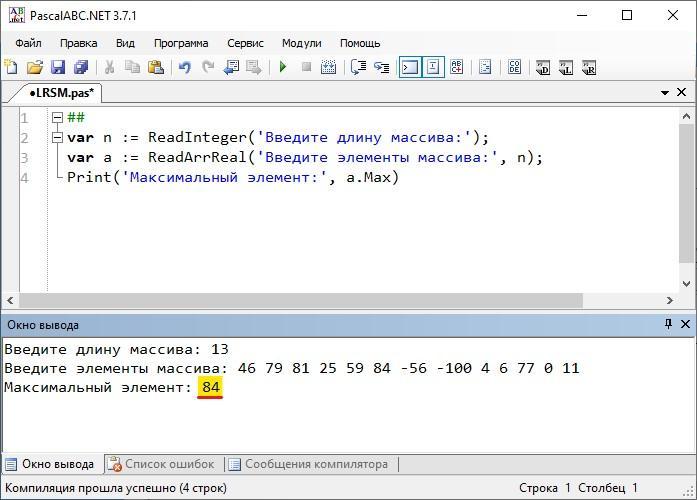The width and height of the screenshot is (697, 500).
Task: Run the program with the green play icon
Action: 283,68
